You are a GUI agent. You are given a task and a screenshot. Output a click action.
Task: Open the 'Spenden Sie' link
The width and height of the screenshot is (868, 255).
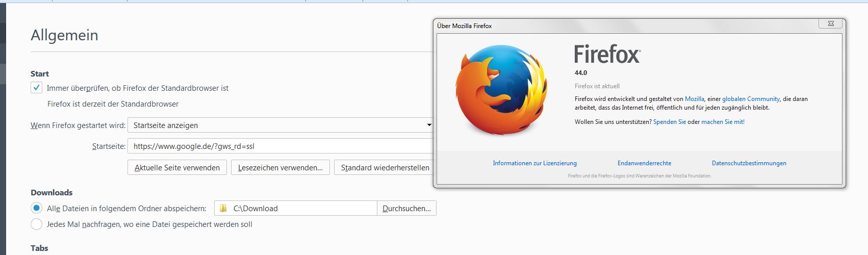pos(670,122)
